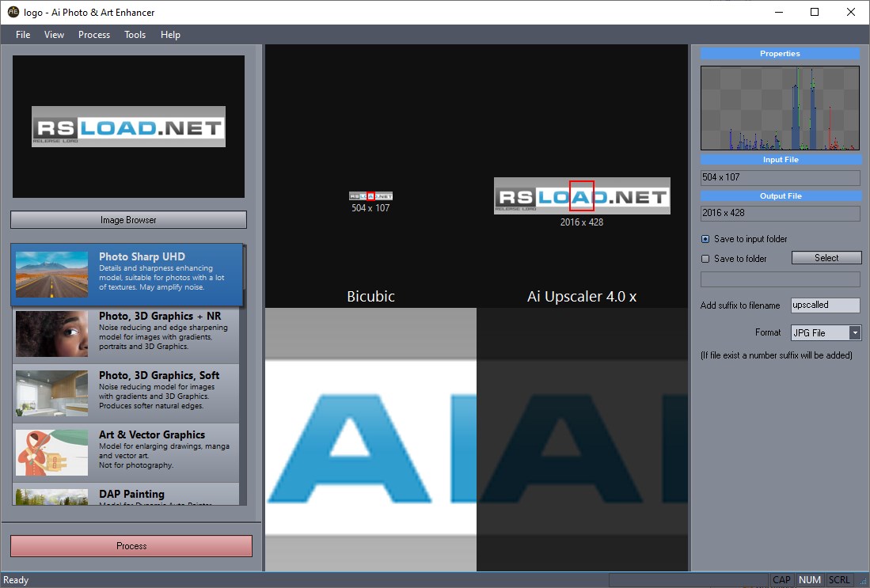Select the Photo Sharp UHD model thumbnail
This screenshot has height=588, width=870.
51,275
